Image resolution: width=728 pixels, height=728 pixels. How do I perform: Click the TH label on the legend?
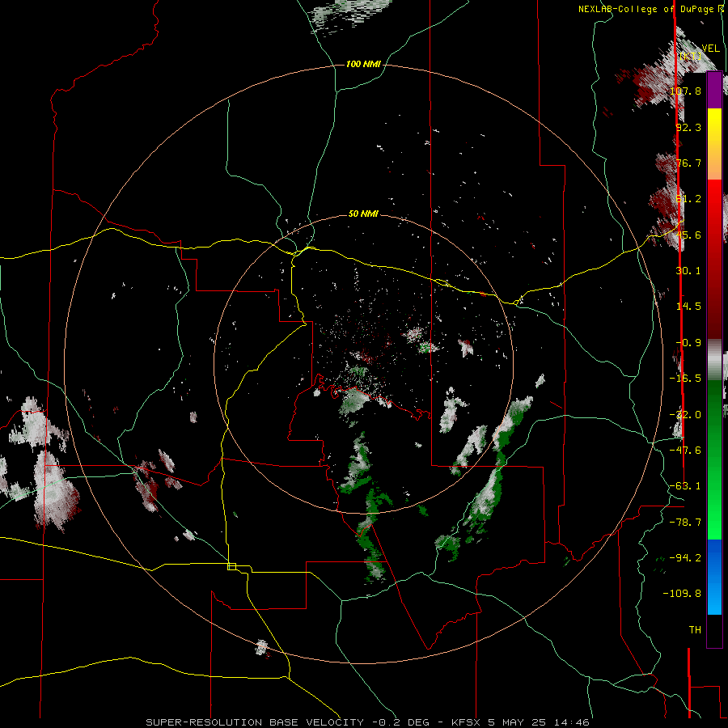point(695,630)
